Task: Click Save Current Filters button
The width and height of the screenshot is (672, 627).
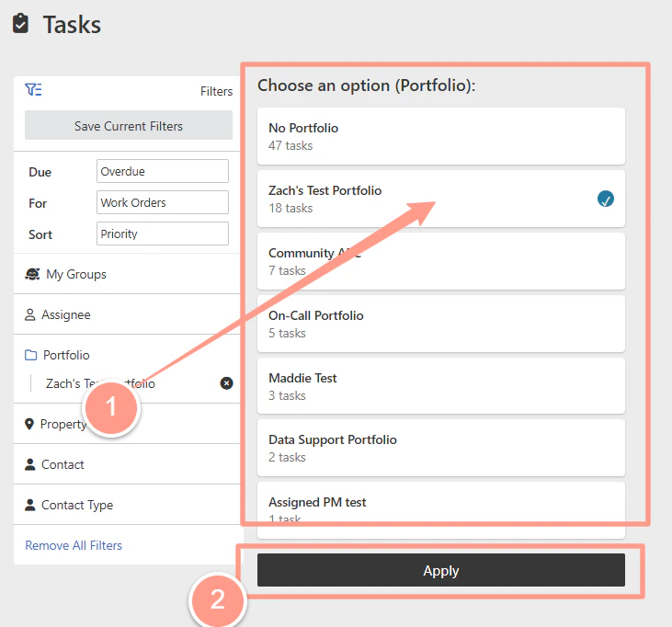Action: pyautogui.click(x=129, y=125)
